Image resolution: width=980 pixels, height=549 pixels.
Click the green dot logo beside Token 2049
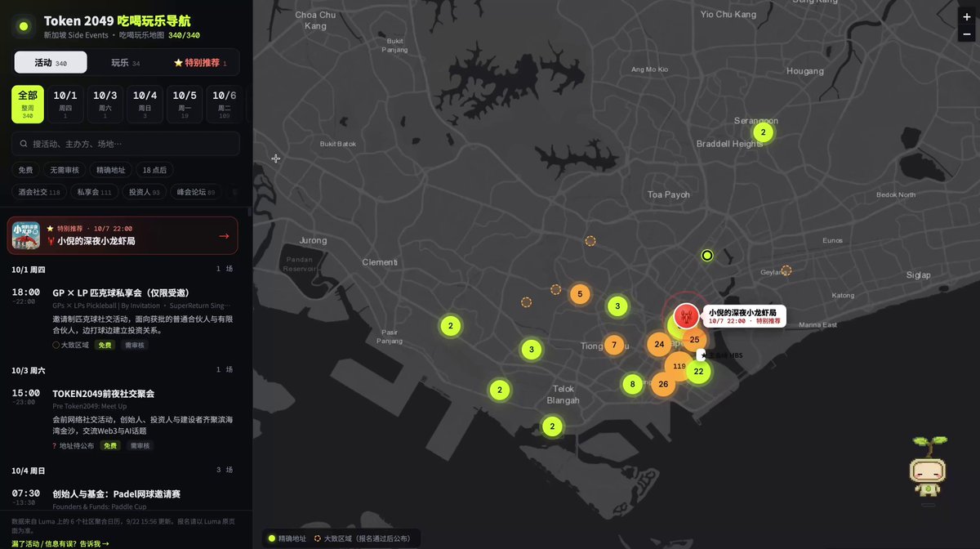[x=24, y=27]
